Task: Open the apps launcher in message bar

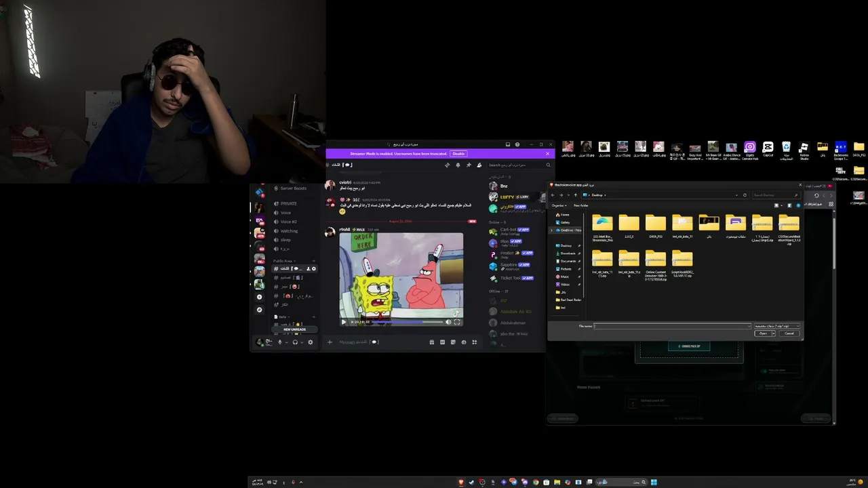Action: click(475, 342)
